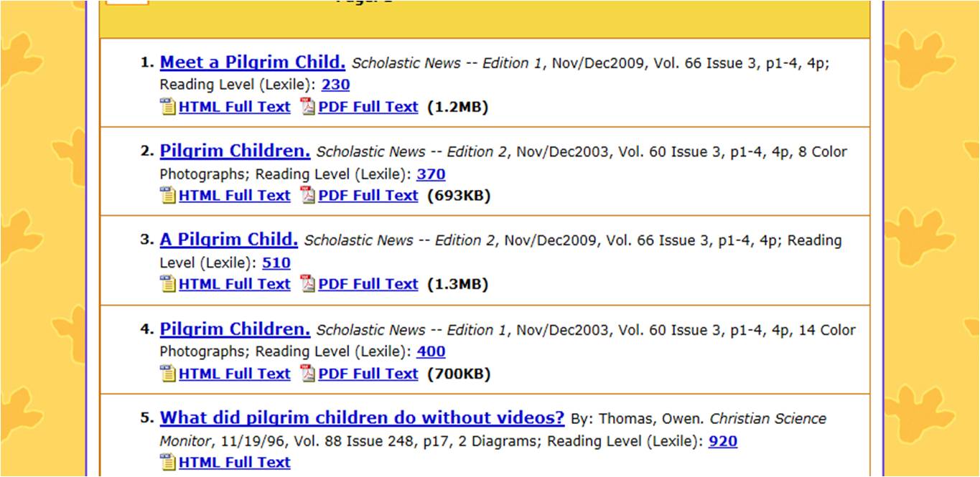
Task: Click the result number 5. beside the videos article
Action: 147,418
